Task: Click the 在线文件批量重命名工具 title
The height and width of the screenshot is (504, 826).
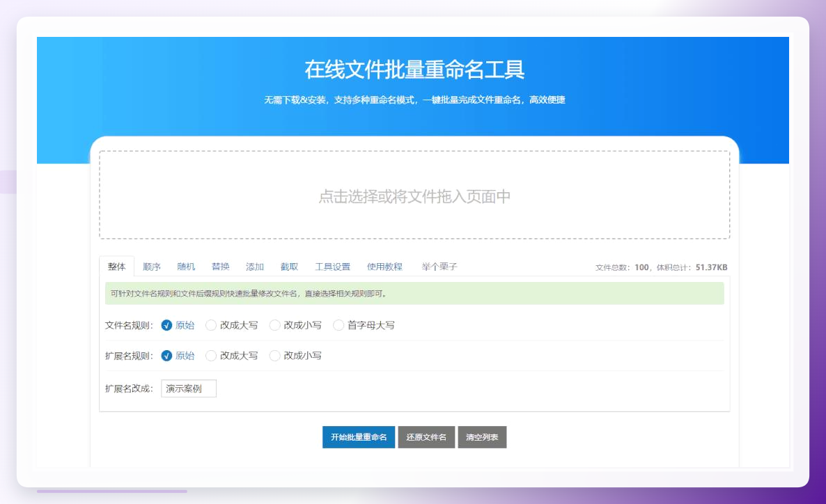Action: pos(414,70)
